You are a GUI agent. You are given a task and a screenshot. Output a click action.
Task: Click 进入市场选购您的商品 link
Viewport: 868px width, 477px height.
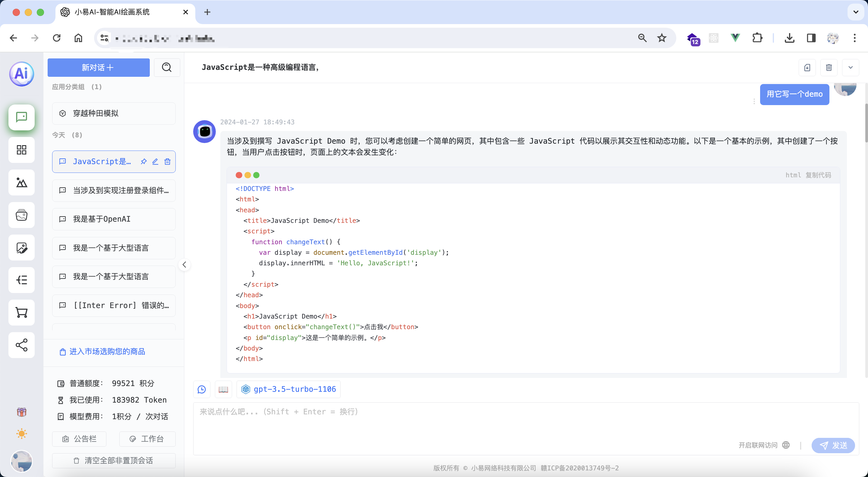tap(107, 351)
